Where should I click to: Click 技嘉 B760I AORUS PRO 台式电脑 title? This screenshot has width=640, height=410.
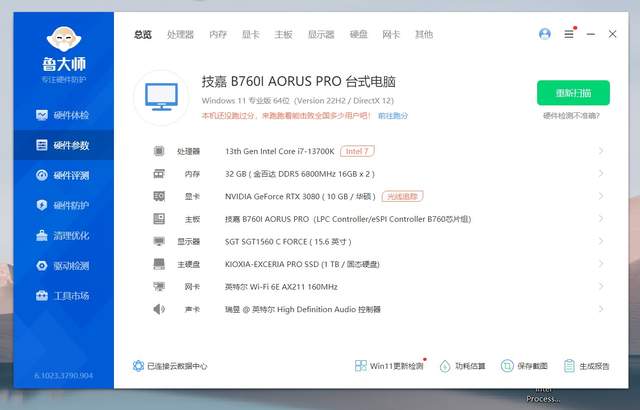pos(298,82)
